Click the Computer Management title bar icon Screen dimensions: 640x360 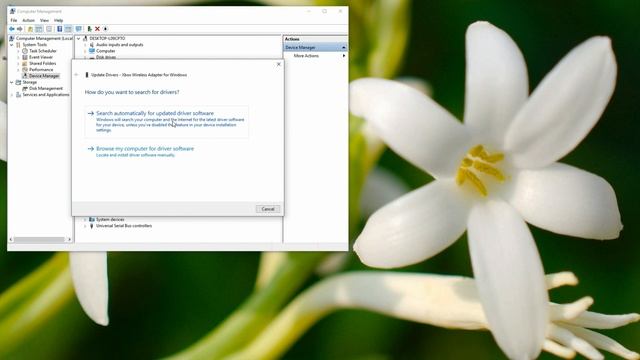tap(12, 11)
